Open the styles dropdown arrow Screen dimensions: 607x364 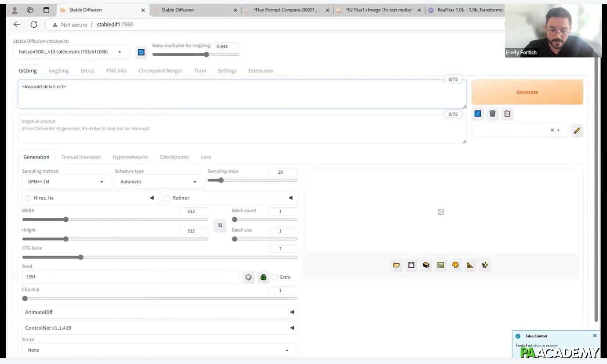[559, 130]
